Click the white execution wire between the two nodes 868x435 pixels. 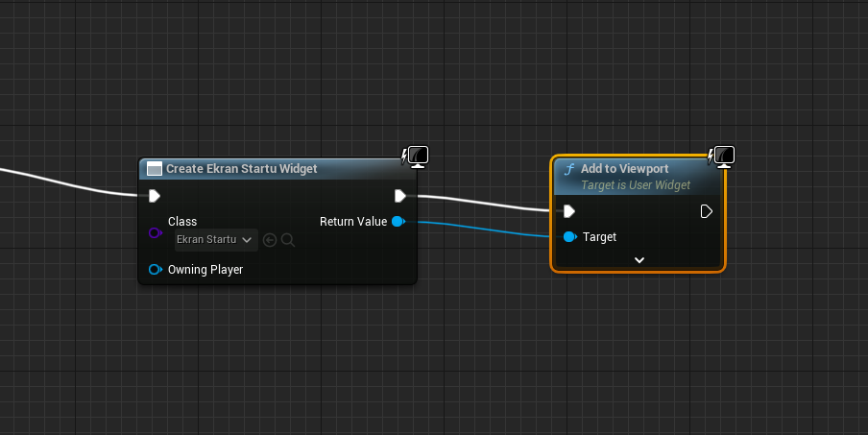[480, 202]
